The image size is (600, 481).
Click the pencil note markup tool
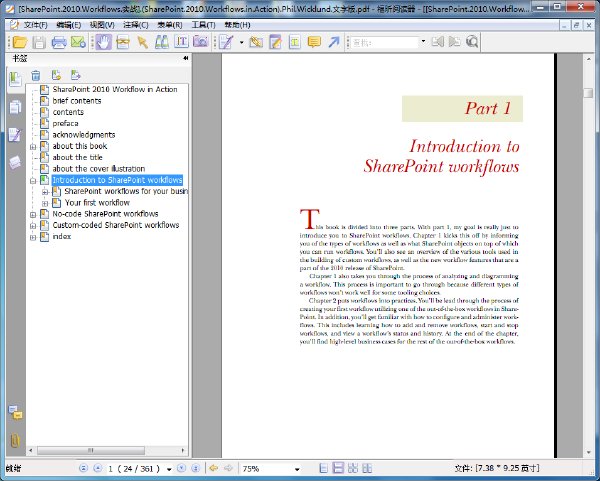tap(226, 42)
